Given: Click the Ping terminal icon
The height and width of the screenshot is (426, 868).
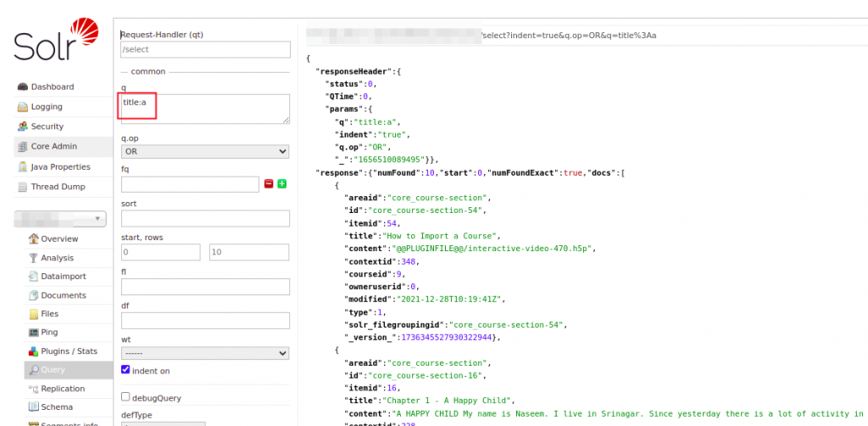Looking at the screenshot, I should 33,333.
